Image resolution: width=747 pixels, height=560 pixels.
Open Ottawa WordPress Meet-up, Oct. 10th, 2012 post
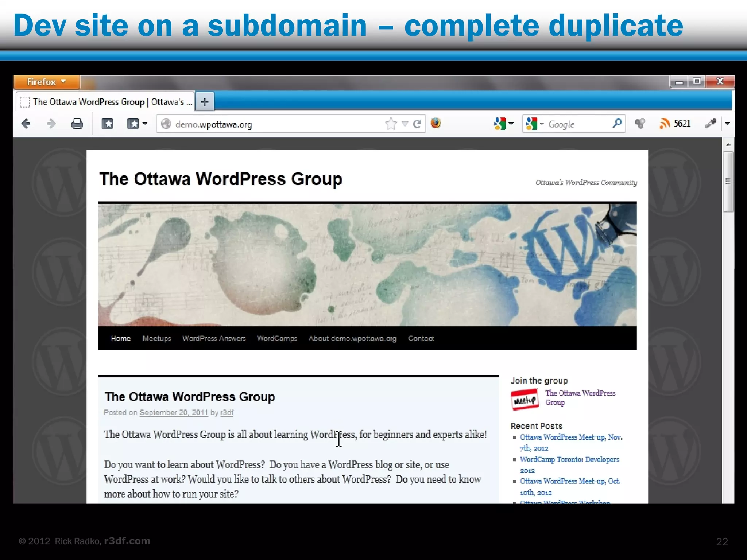tap(570, 487)
